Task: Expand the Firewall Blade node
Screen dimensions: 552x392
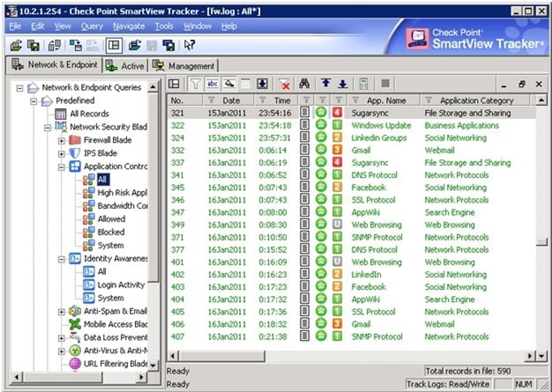Action: tap(61, 140)
